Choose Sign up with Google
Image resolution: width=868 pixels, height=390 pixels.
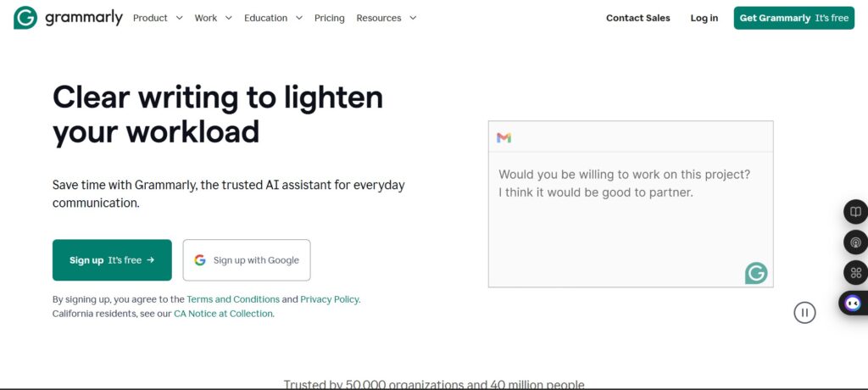click(x=247, y=259)
